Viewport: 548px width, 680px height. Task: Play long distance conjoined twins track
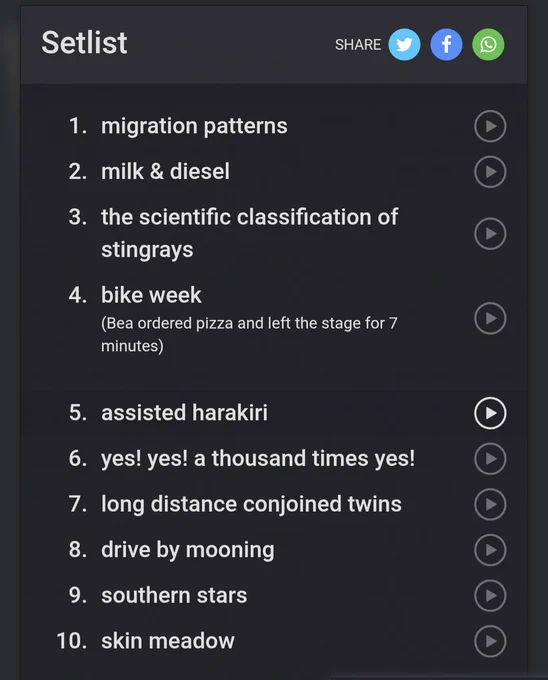490,504
